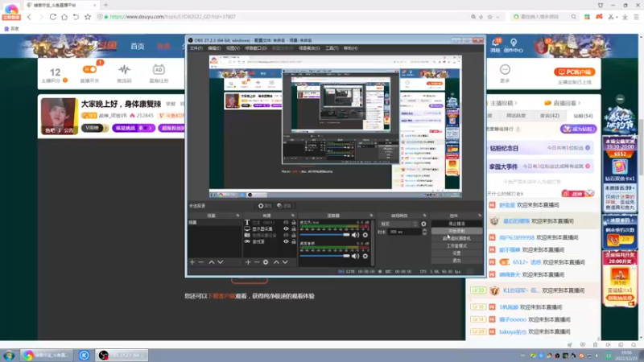Bookmark page with star icon in browser toolbar

(x=88, y=17)
